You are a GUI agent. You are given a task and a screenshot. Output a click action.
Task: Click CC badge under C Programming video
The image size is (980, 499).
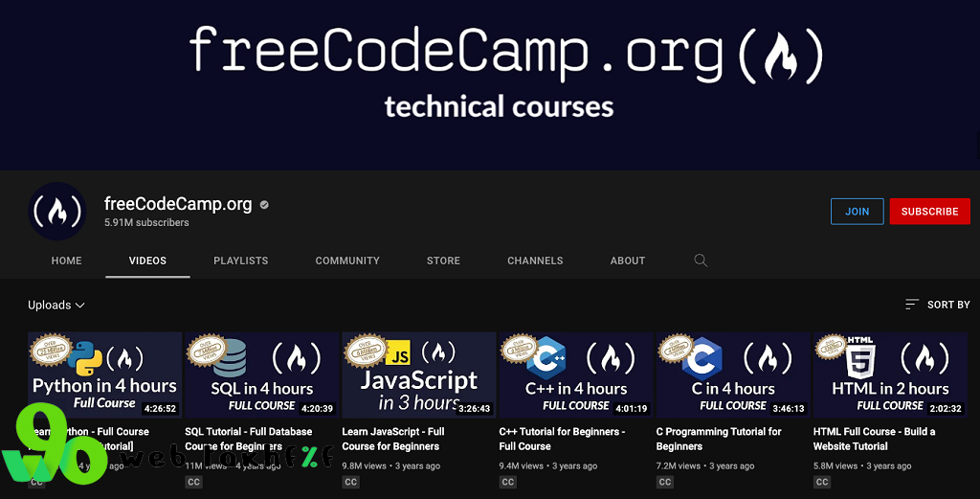[665, 482]
